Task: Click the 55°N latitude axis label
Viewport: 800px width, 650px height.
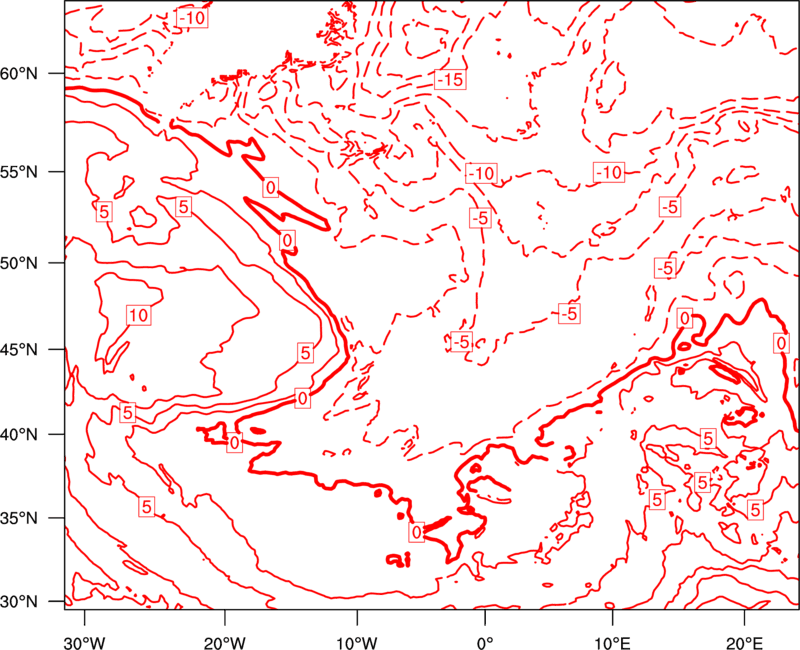Action: [19, 172]
